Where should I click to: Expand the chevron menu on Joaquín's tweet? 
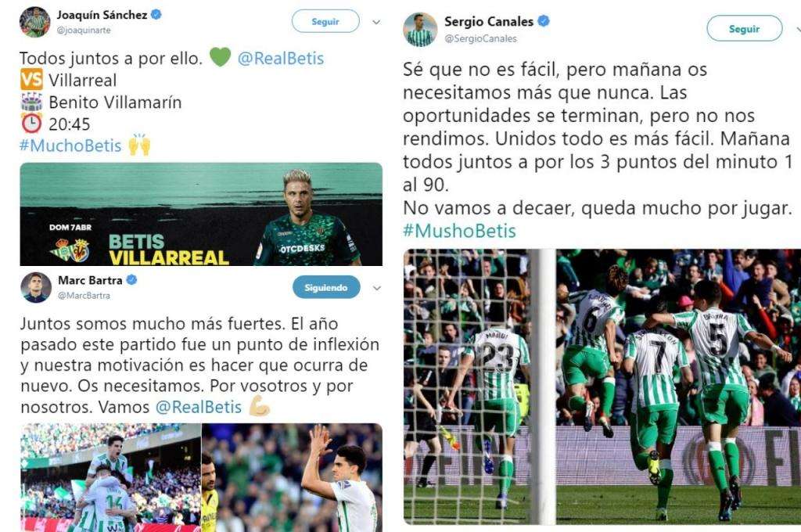tap(376, 22)
